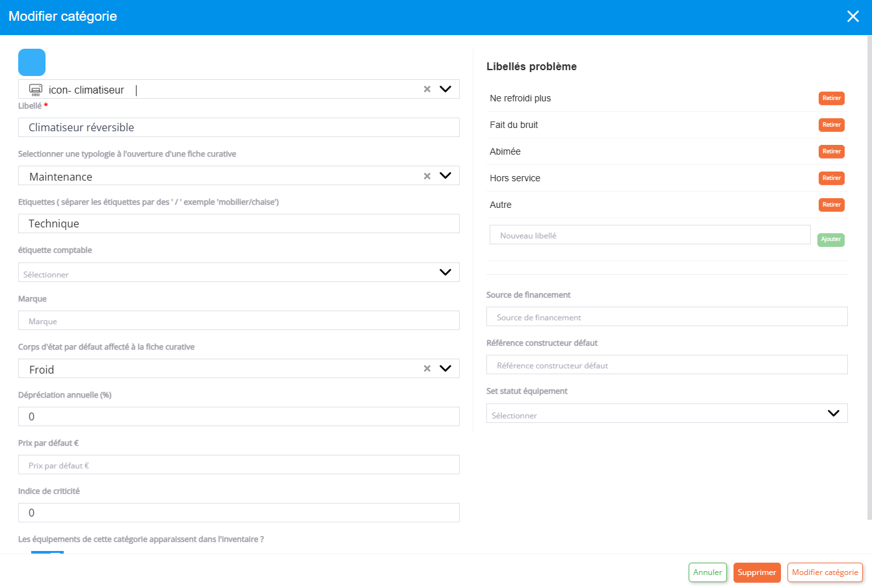This screenshot has height=588, width=872.
Task: Remove the 'Fait du bruit' label
Action: coord(831,125)
